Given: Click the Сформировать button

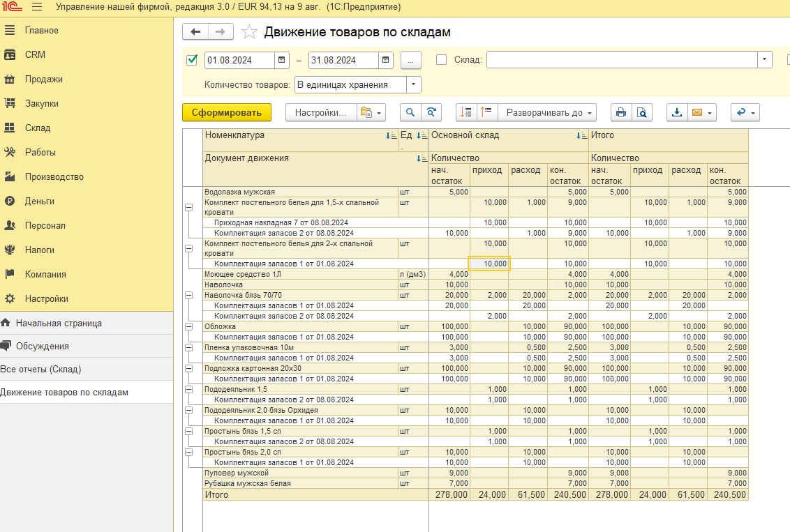Looking at the screenshot, I should 227,112.
